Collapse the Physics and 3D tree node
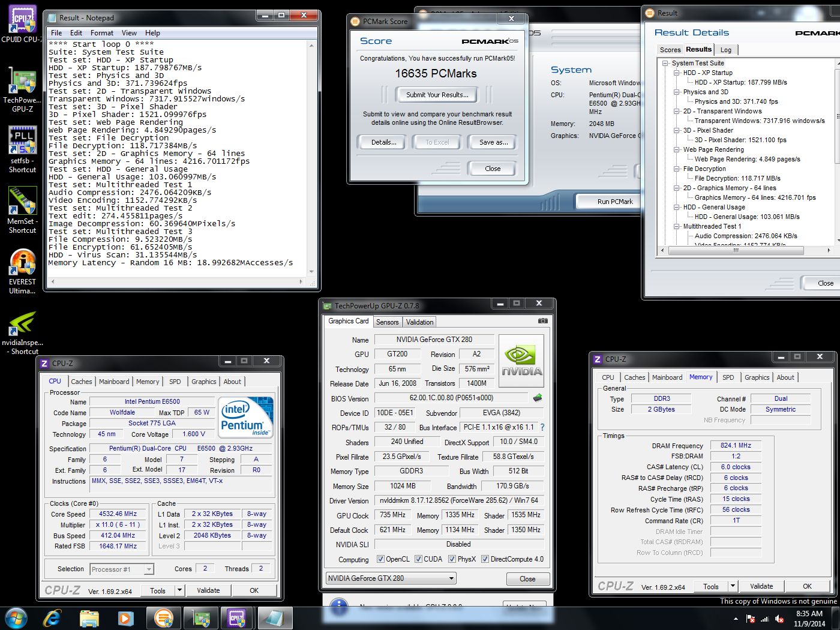This screenshot has height=630, width=840. 676,92
